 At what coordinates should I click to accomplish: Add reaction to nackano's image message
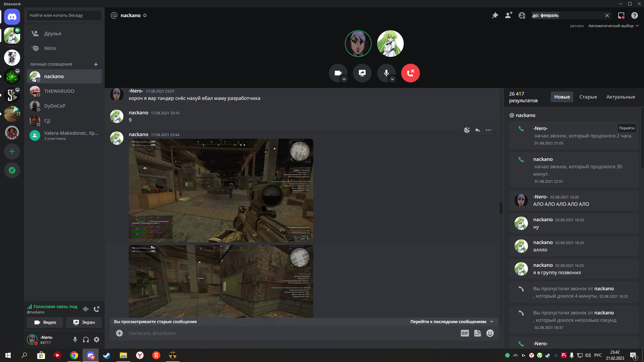pos(467,130)
